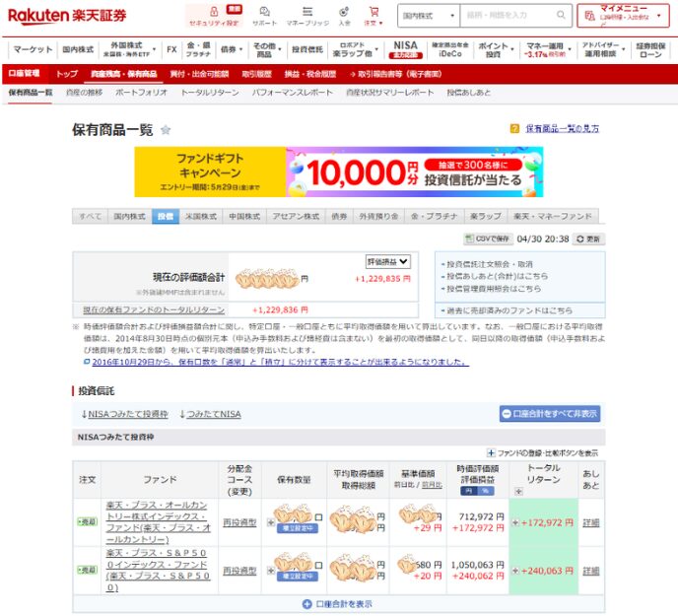
Task: Open 投資信託 in main navigation
Action: click(307, 49)
